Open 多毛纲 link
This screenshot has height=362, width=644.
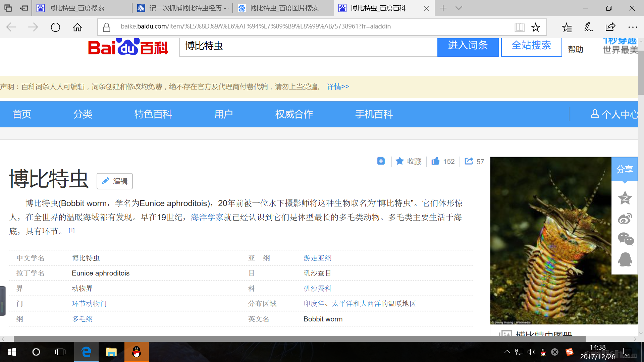click(x=82, y=319)
